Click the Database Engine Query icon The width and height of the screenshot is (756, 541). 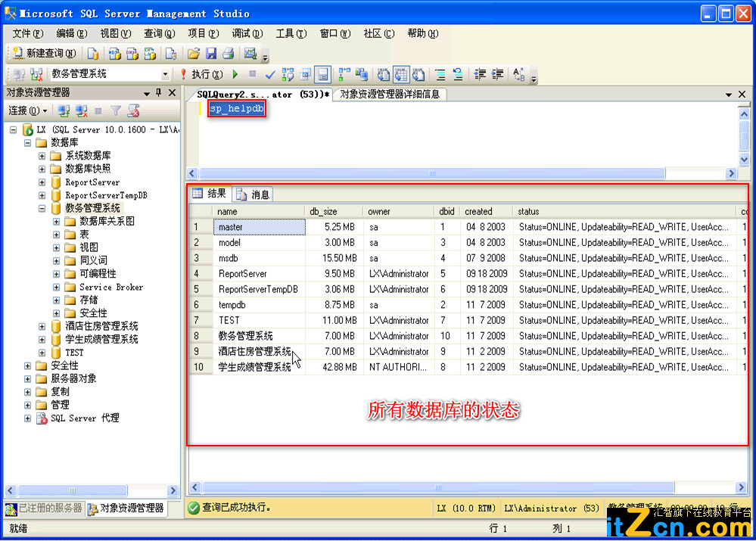[x=93, y=53]
